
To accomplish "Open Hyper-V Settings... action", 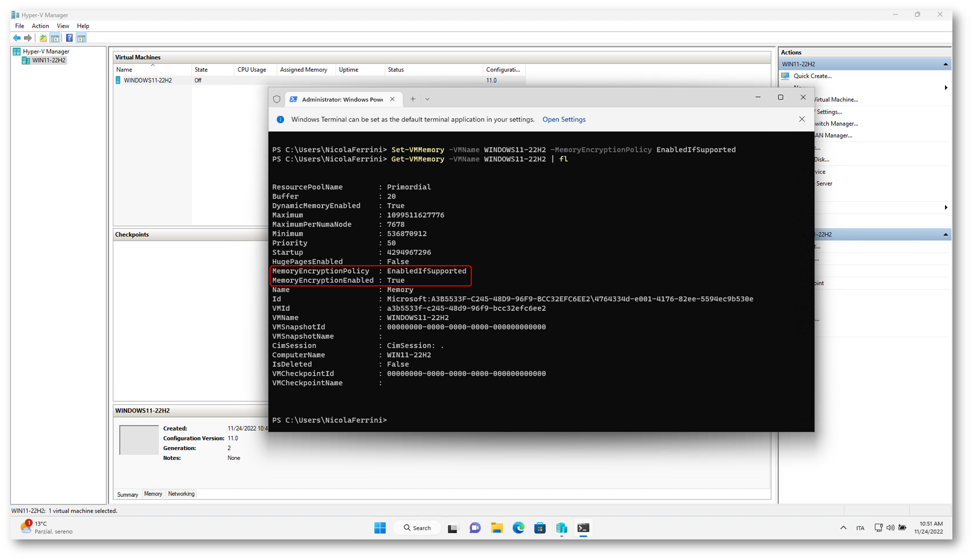I will (x=829, y=112).
